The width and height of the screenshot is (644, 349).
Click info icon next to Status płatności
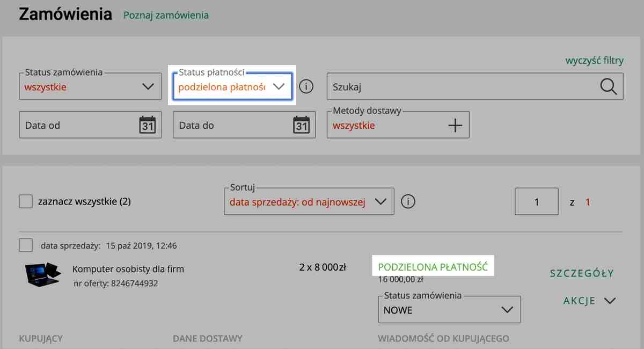pyautogui.click(x=306, y=86)
